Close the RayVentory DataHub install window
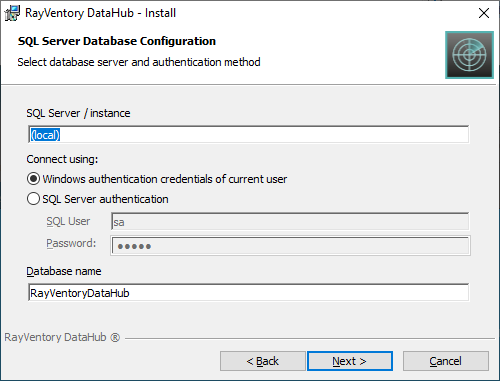The height and width of the screenshot is (381, 500). point(484,13)
